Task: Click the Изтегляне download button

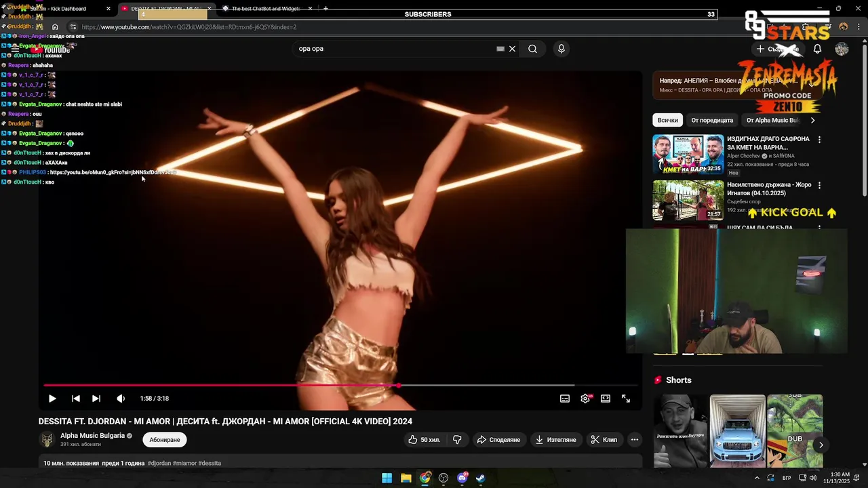Action: (x=555, y=440)
